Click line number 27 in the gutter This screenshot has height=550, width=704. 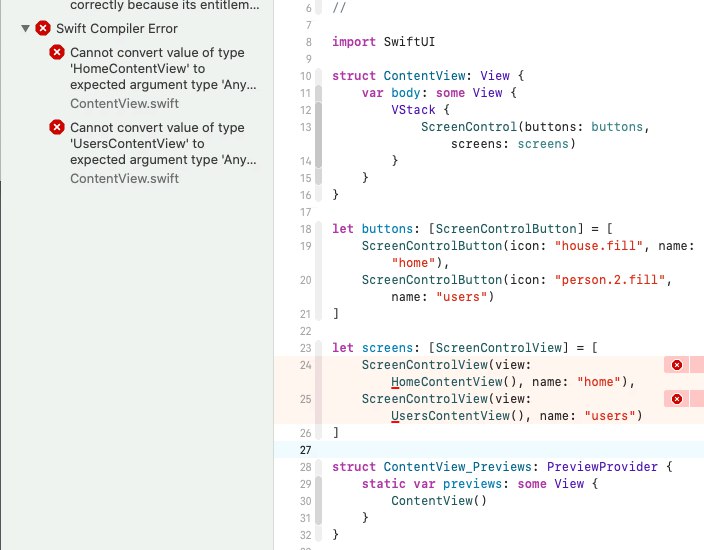(305, 450)
